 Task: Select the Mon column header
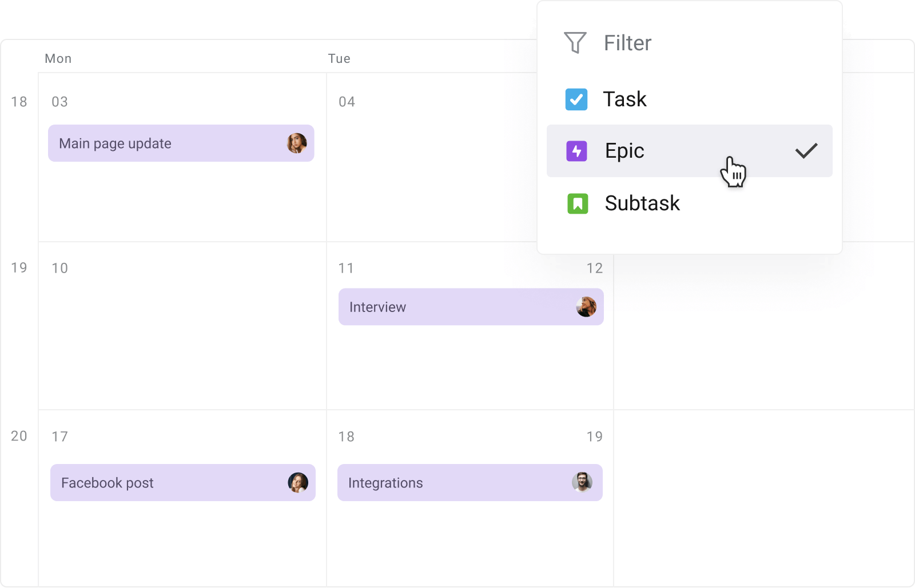[58, 58]
